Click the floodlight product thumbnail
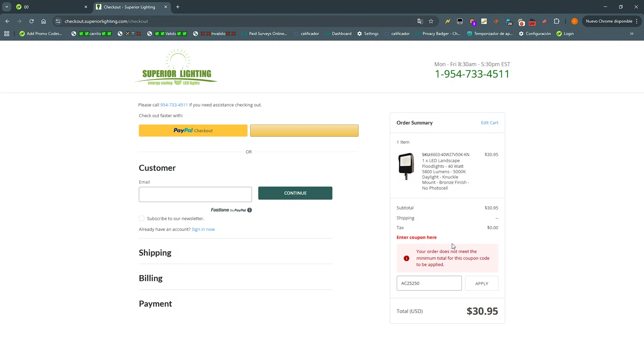 click(x=406, y=166)
